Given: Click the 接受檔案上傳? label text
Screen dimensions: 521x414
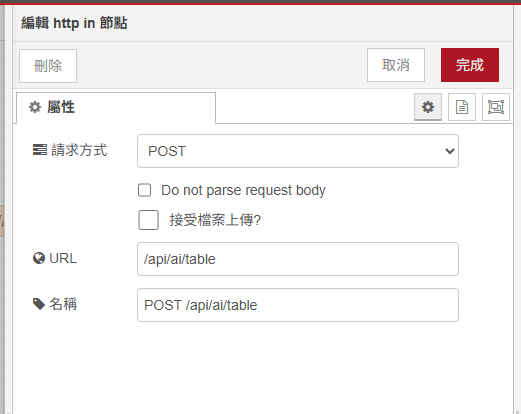Looking at the screenshot, I should pyautogui.click(x=215, y=220).
